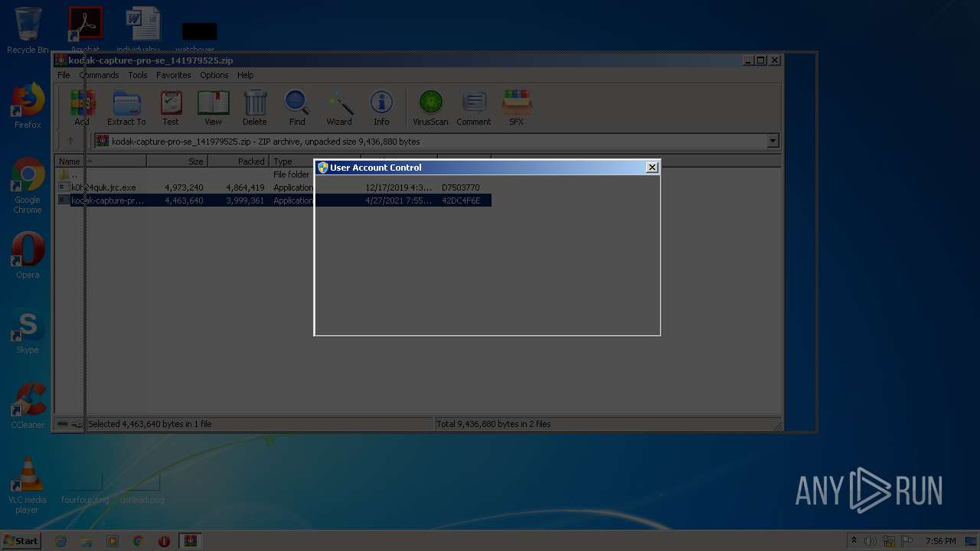Click the Test archive icon
980x551 pixels.
[x=171, y=107]
